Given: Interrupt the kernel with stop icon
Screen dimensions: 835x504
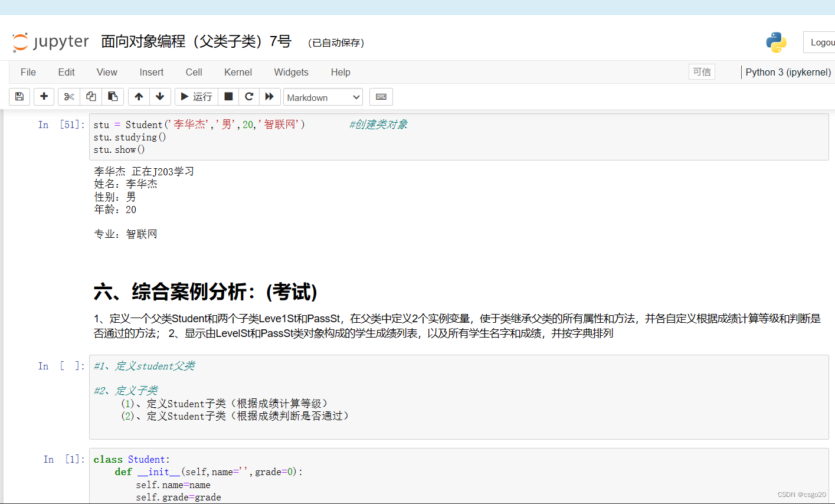Looking at the screenshot, I should (228, 97).
